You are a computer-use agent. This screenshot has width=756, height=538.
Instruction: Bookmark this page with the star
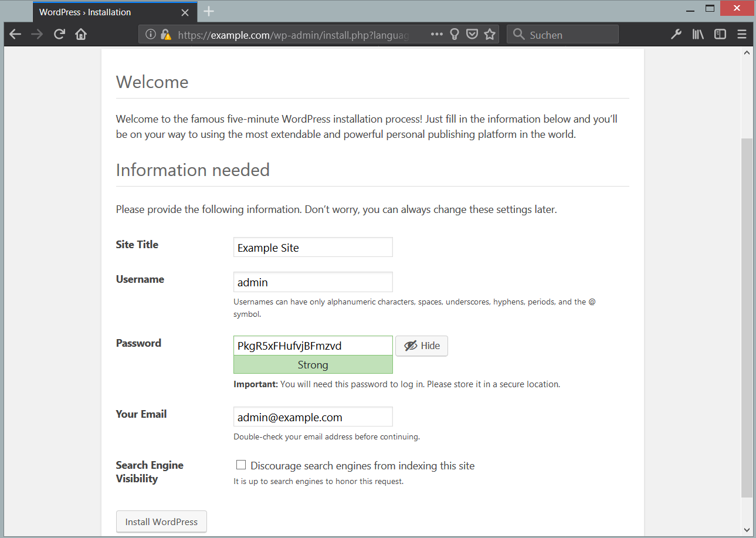click(x=490, y=35)
